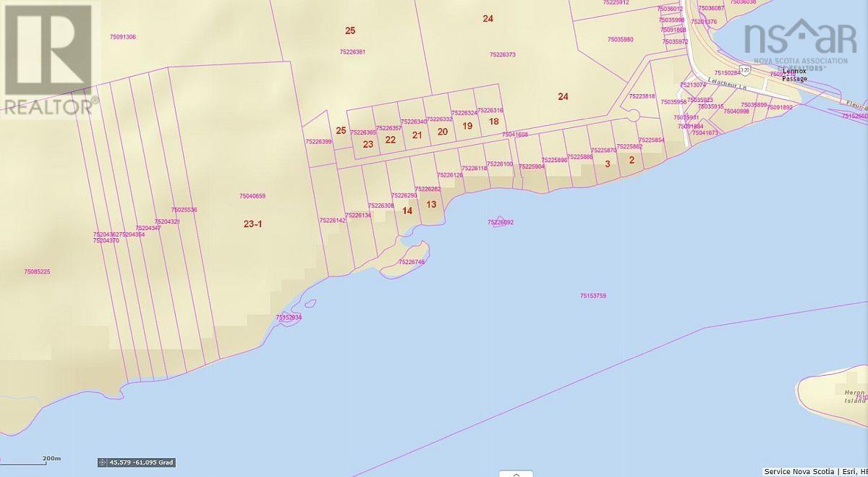Click parcel PID 75152934 near the shoreline
This screenshot has height=477, width=868.
click(x=288, y=316)
